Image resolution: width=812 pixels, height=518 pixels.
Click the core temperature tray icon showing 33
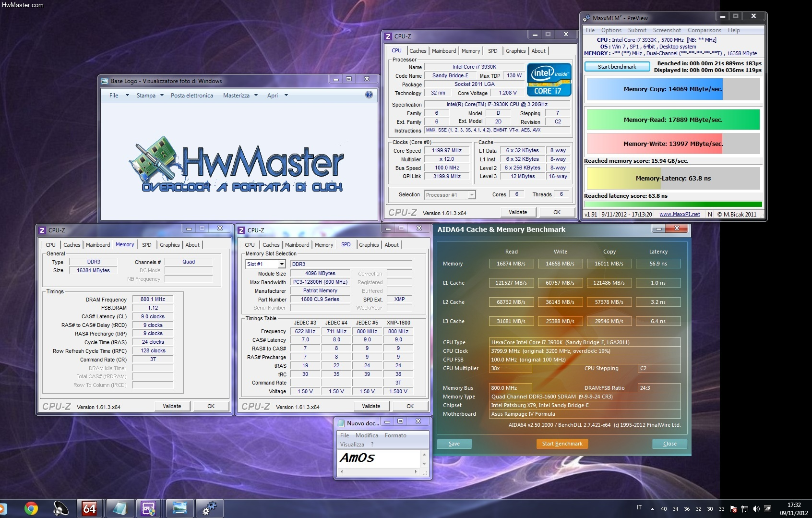(x=721, y=509)
